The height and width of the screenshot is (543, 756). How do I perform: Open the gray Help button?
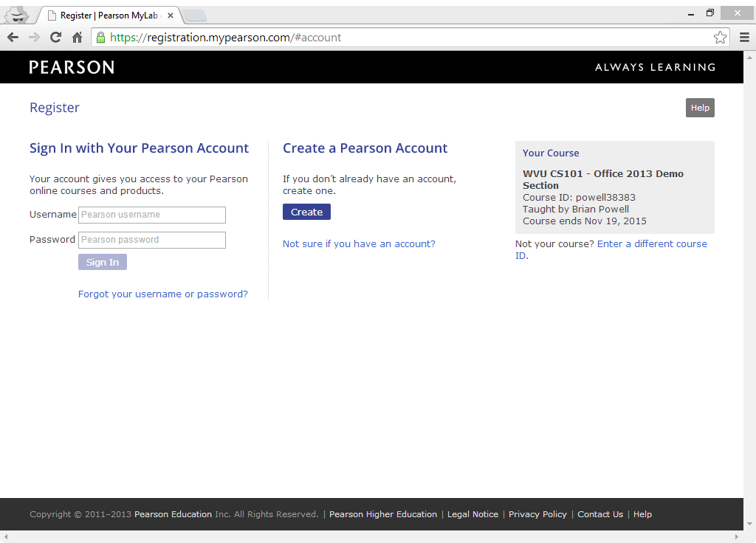point(700,108)
